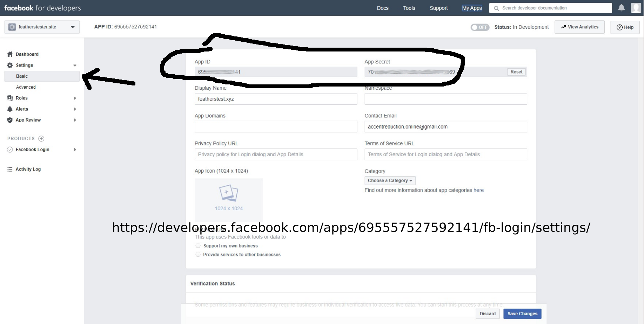The image size is (644, 324).
Task: Click the Roles icon in sidebar
Action: [10, 98]
